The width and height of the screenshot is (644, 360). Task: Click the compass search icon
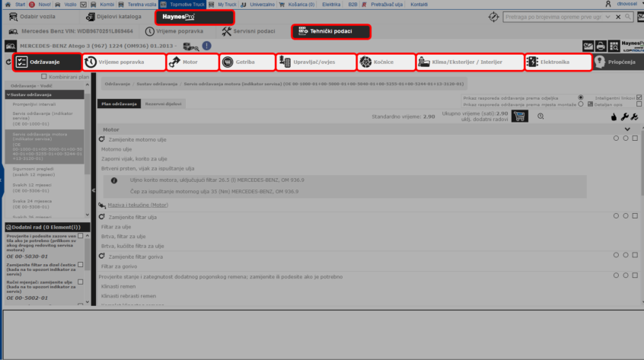click(x=493, y=17)
